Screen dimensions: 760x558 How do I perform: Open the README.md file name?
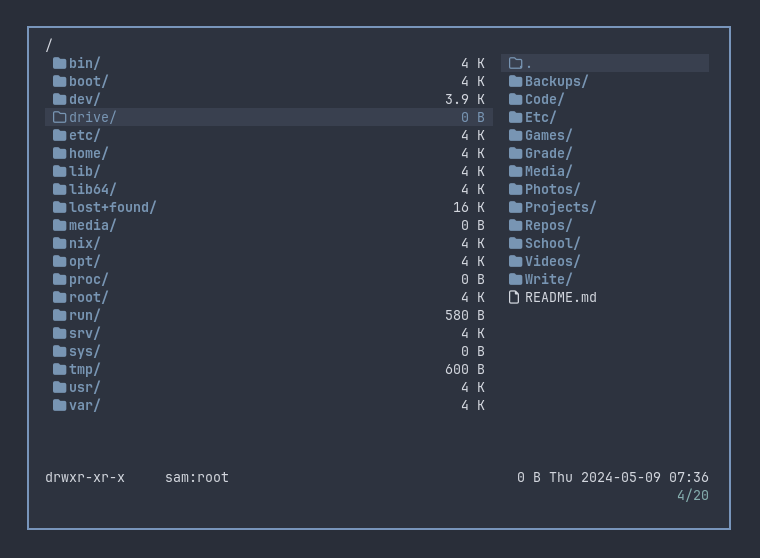[x=561, y=297]
